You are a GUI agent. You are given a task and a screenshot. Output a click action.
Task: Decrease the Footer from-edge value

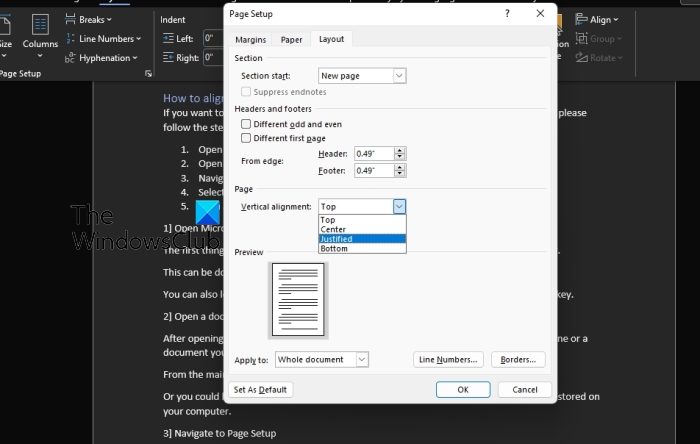400,174
